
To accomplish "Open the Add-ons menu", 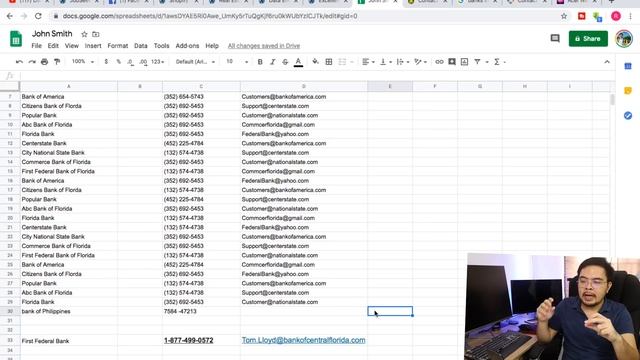I will 187,46.
